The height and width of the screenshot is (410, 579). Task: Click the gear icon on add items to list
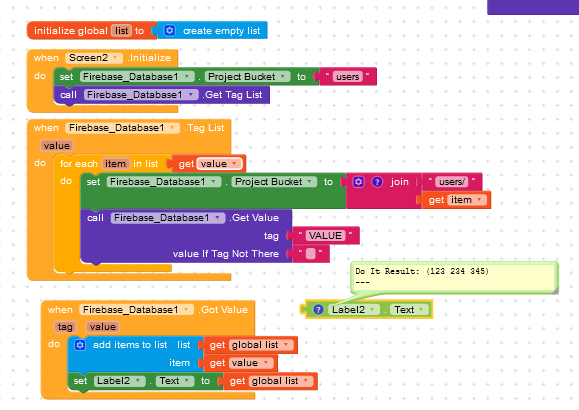coord(80,345)
